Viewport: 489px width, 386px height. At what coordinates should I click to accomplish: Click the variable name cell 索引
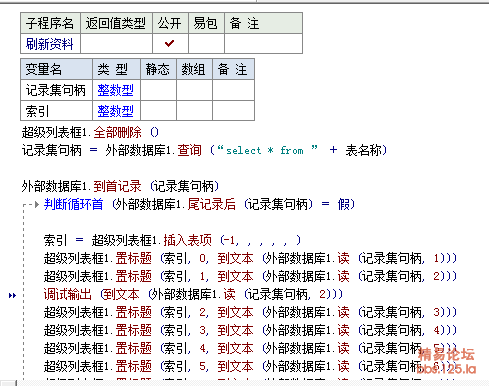[x=56, y=111]
